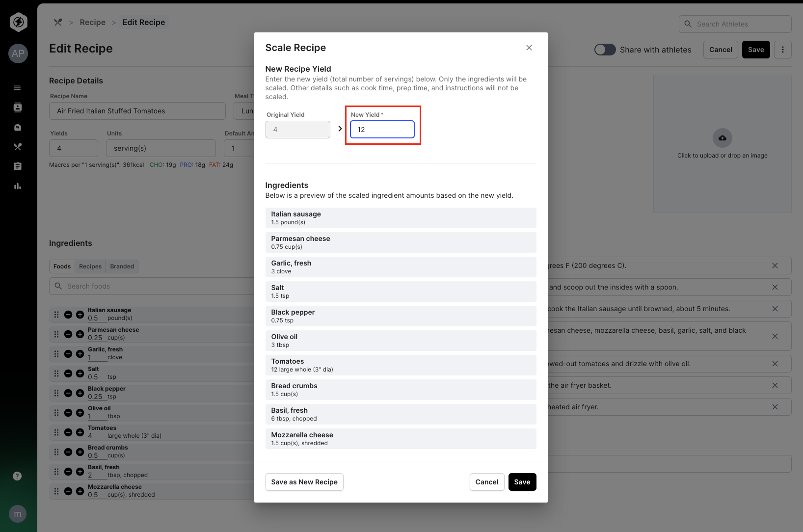Switch to the Foods tab
Viewport: 803px width, 532px height.
coord(62,266)
